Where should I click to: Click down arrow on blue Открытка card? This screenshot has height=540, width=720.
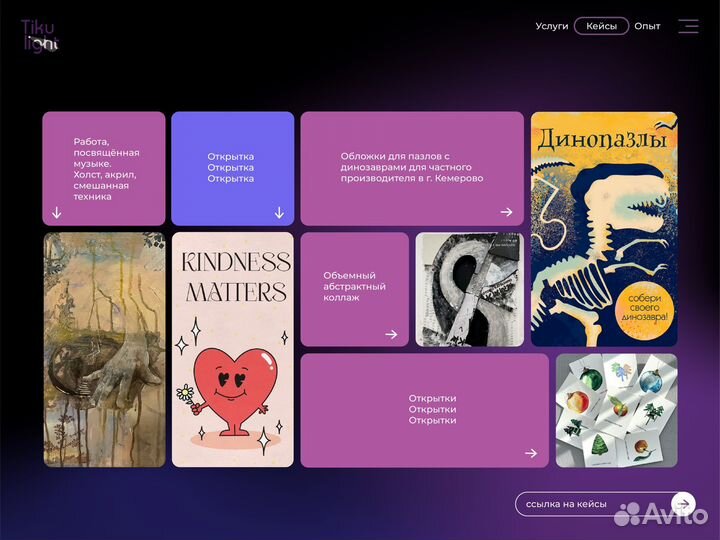pos(279,212)
